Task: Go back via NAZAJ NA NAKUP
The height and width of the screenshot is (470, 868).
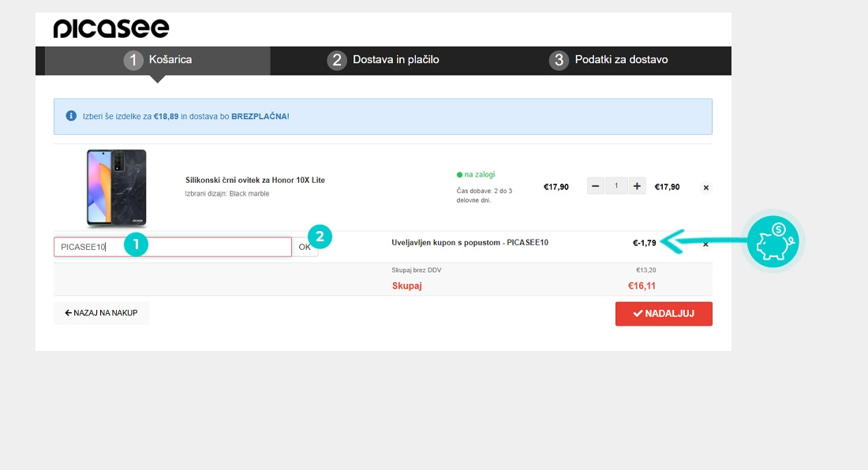Action: tap(101, 313)
